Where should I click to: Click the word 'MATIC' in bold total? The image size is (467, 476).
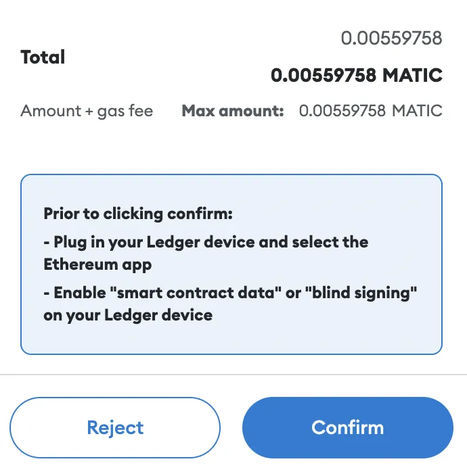[x=412, y=75]
